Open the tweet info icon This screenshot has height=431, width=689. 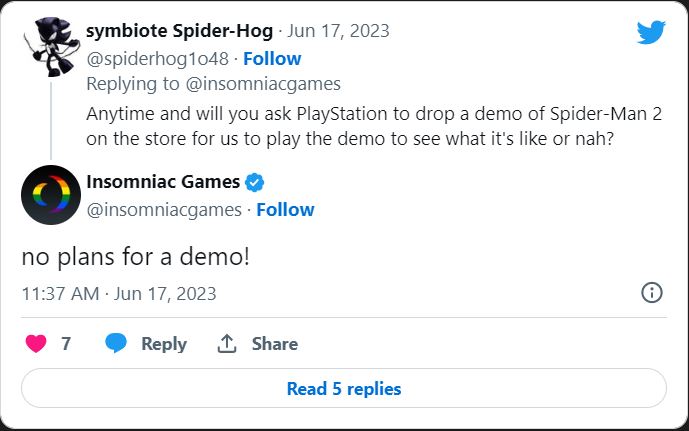651,293
